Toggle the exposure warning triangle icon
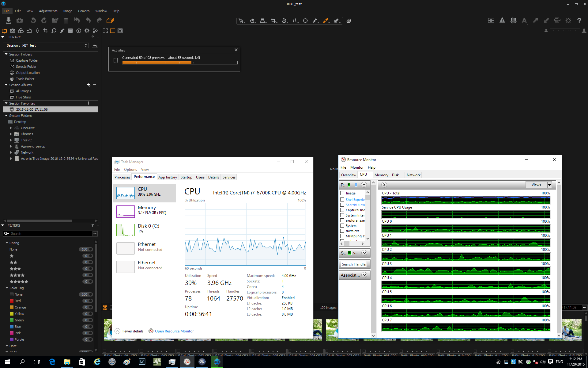This screenshot has height=368, width=588. pos(502,21)
